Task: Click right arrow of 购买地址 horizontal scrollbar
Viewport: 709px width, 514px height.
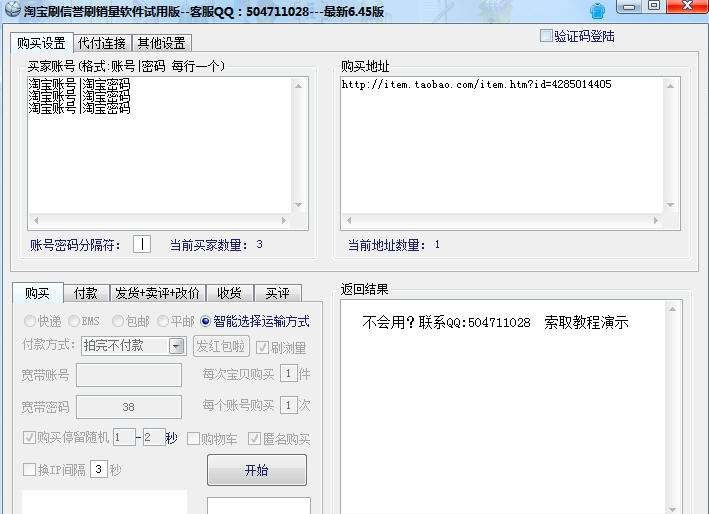Action: 656,221
